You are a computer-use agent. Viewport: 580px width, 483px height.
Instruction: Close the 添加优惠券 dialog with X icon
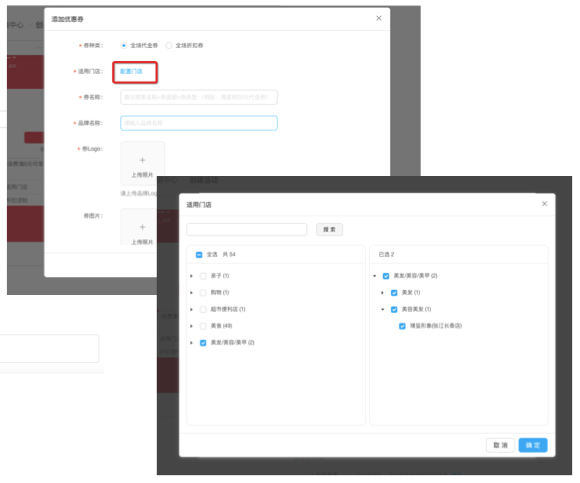point(379,18)
